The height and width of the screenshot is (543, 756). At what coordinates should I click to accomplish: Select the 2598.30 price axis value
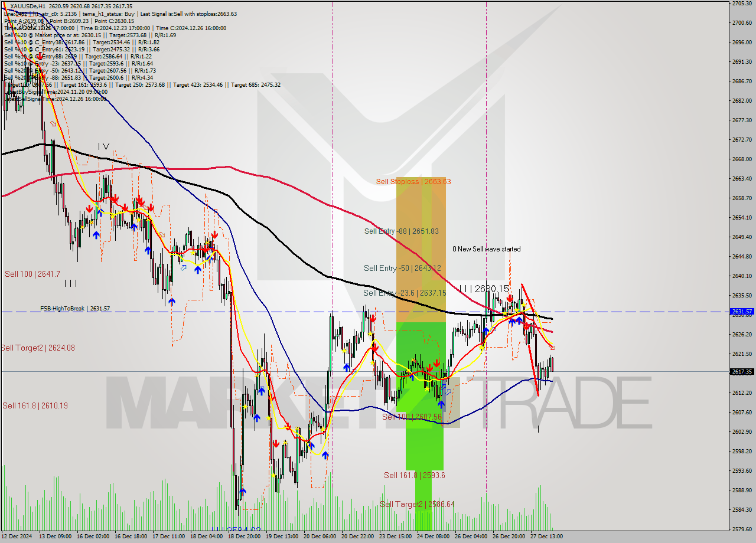pyautogui.click(x=742, y=452)
